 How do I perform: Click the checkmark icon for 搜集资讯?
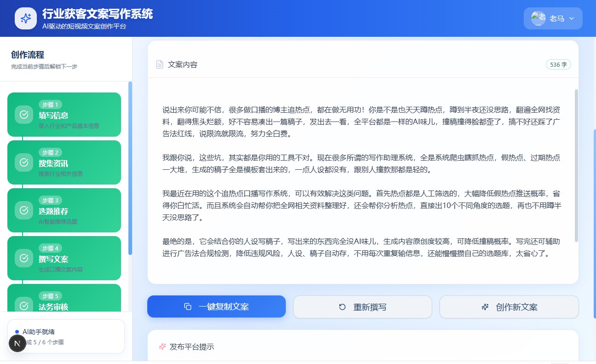pos(23,162)
